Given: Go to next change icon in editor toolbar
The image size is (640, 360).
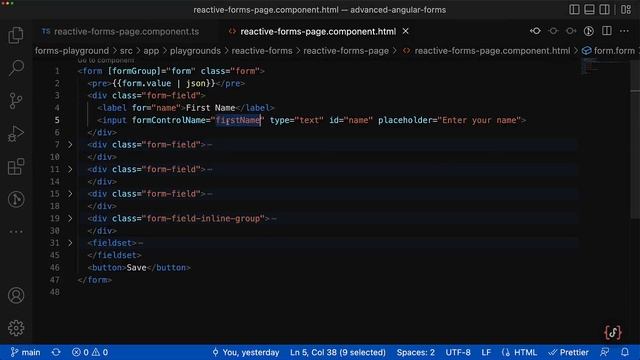Looking at the screenshot, I should [571, 31].
